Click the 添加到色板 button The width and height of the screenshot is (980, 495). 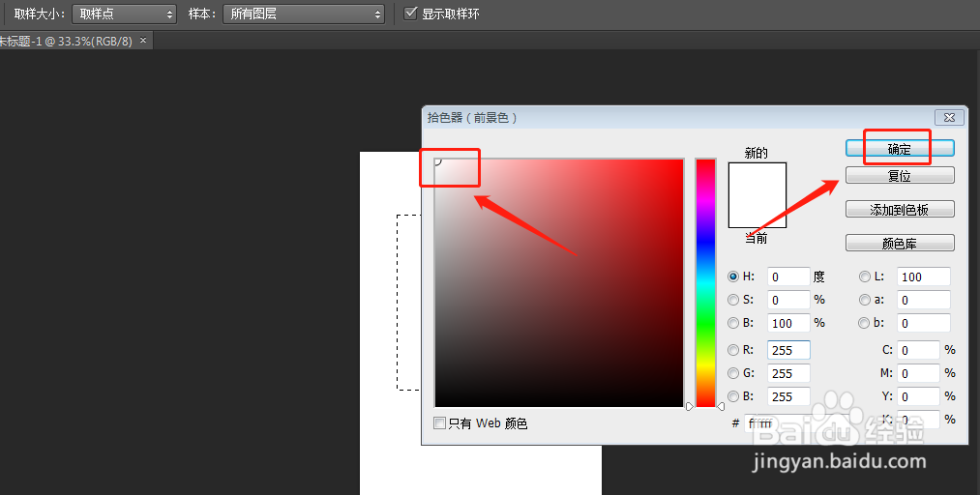click(x=900, y=209)
